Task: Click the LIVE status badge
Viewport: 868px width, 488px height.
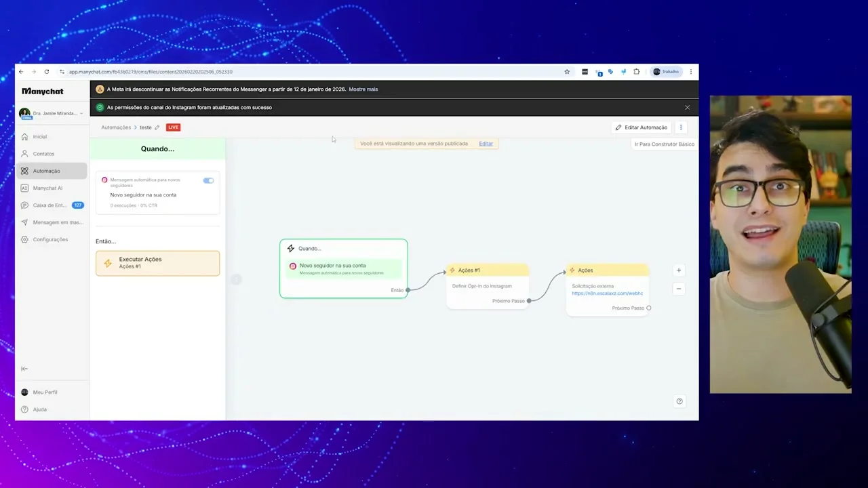Action: (174, 127)
